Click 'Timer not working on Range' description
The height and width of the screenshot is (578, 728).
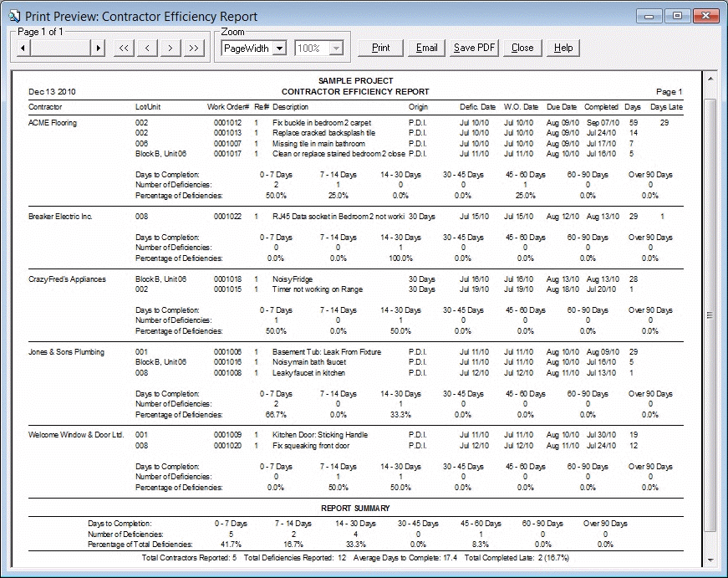[x=318, y=289]
